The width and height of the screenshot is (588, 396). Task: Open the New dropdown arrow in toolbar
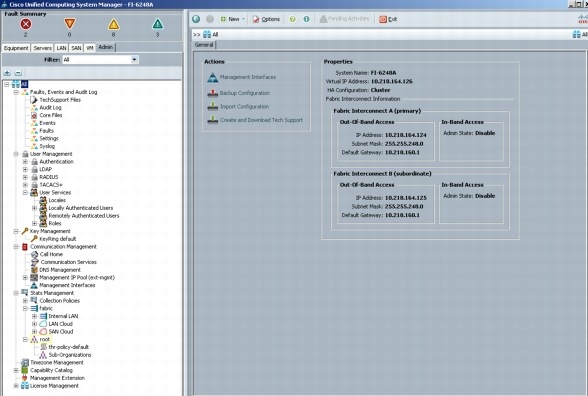tap(243, 19)
